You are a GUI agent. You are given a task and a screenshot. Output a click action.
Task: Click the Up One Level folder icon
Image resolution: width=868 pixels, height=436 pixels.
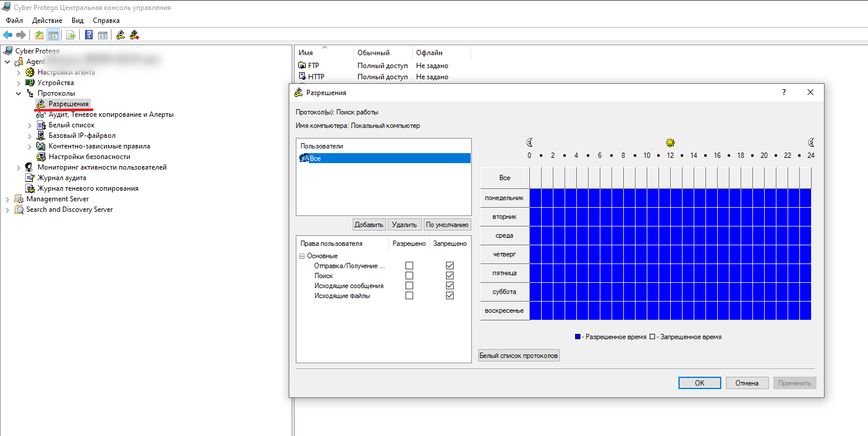pyautogui.click(x=39, y=35)
